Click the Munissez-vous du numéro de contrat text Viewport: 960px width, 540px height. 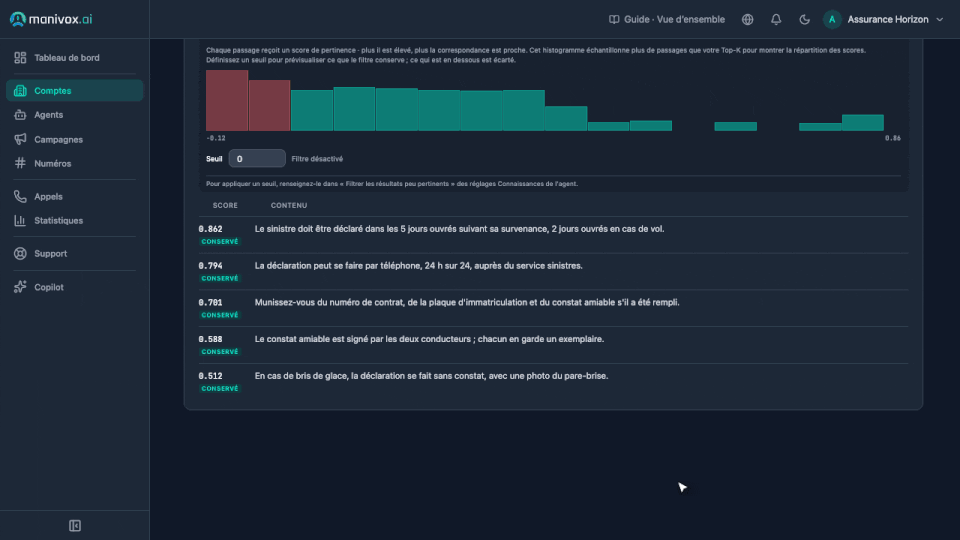coord(467,302)
